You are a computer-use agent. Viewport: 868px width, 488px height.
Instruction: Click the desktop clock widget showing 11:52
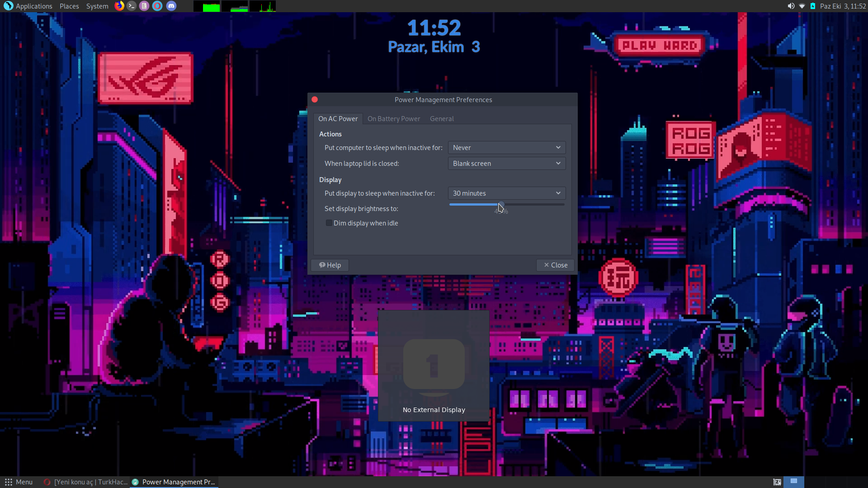point(434,28)
